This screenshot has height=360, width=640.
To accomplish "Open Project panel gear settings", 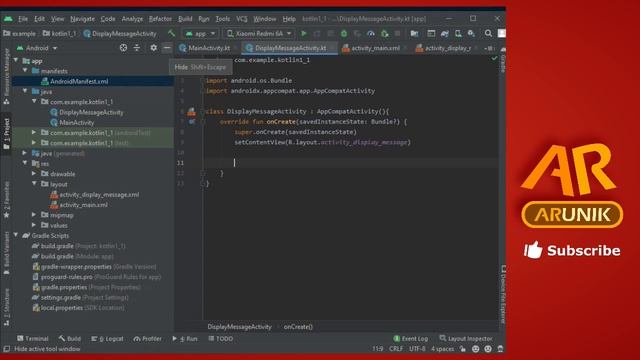I will pos(153,48).
